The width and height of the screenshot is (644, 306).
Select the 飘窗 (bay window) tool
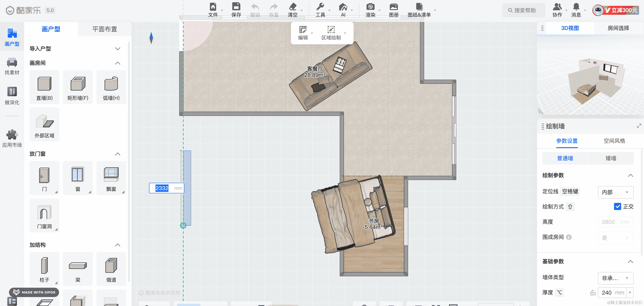(111, 178)
